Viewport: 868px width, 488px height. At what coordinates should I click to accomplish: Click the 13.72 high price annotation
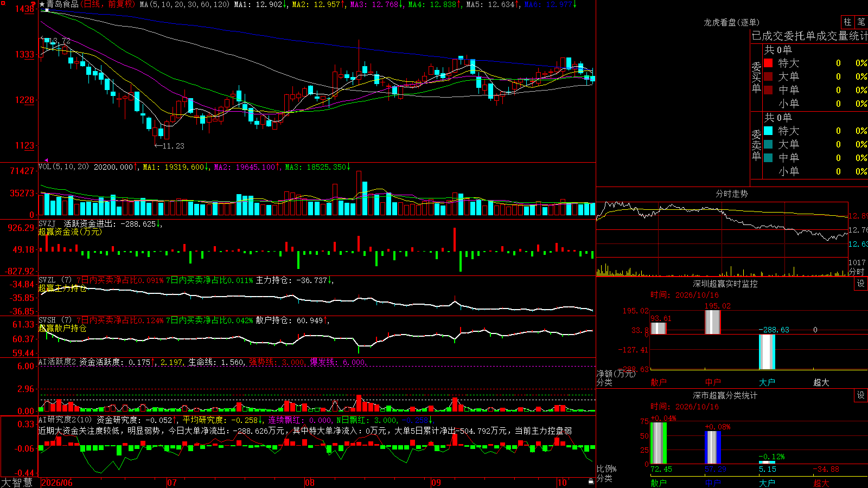[56, 41]
